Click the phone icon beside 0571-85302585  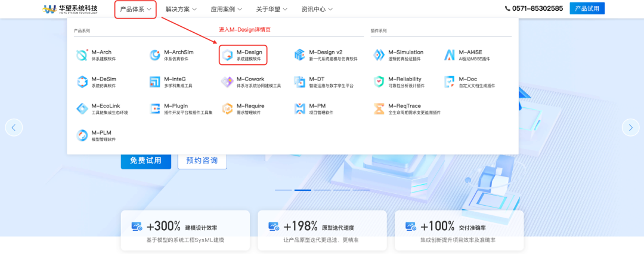(x=507, y=8)
